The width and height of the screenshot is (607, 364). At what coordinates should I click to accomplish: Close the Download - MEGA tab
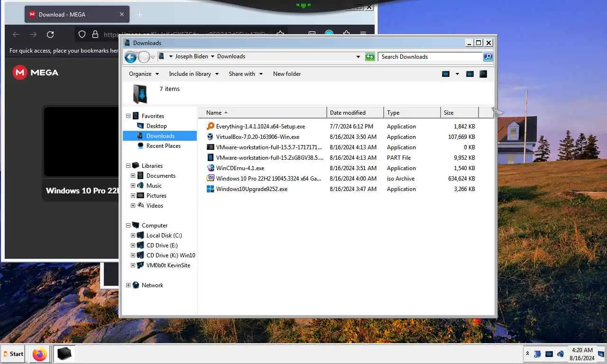(121, 15)
